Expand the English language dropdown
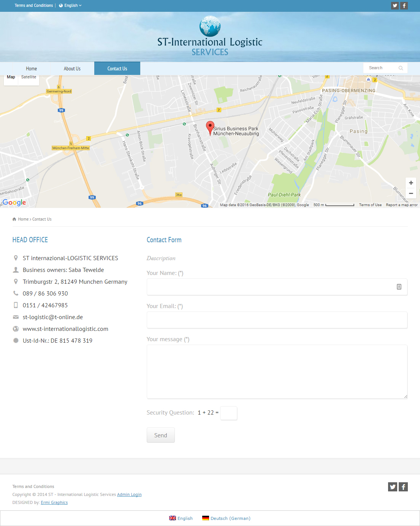The width and height of the screenshot is (420, 526). 70,6
